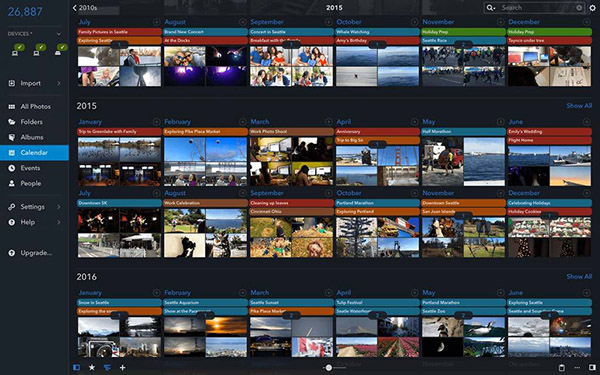Toggle the right info panel icon
This screenshot has width=600, height=375.
(x=592, y=367)
